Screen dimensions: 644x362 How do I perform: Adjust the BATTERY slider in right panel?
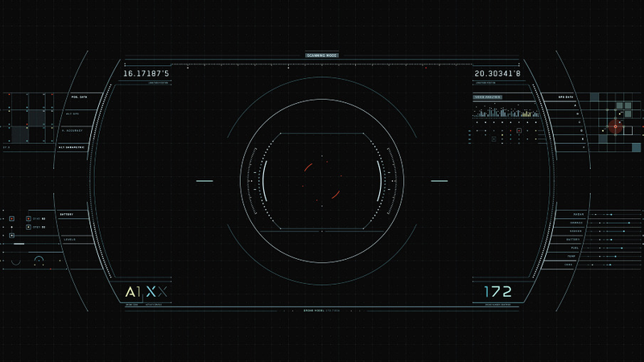(611, 239)
